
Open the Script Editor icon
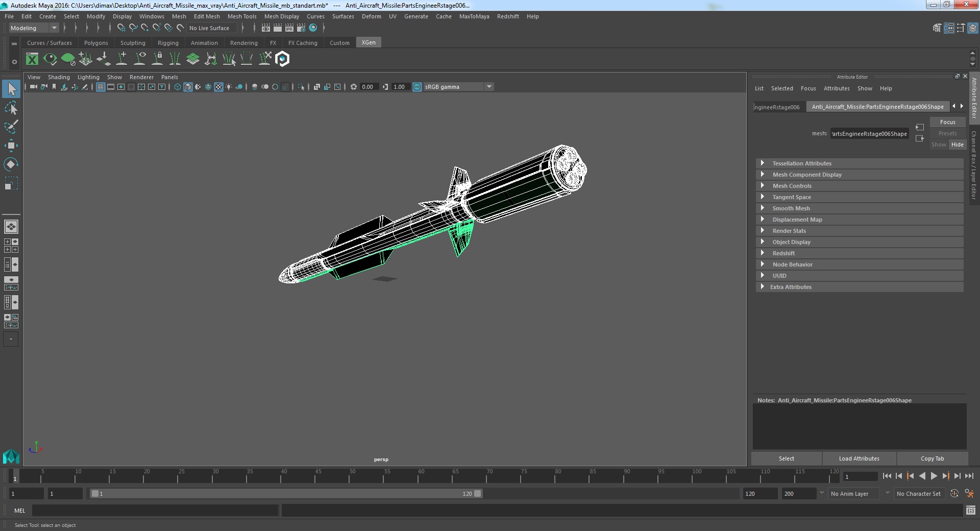coord(971,510)
